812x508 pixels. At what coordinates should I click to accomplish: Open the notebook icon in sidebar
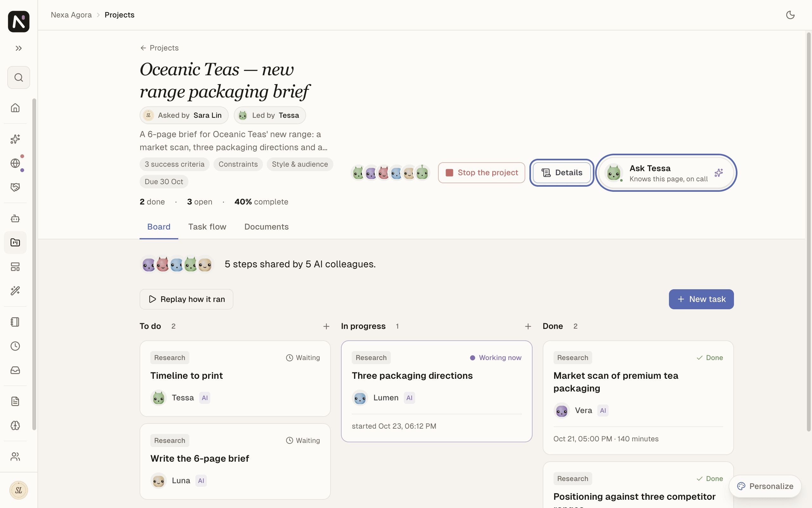[x=15, y=322]
